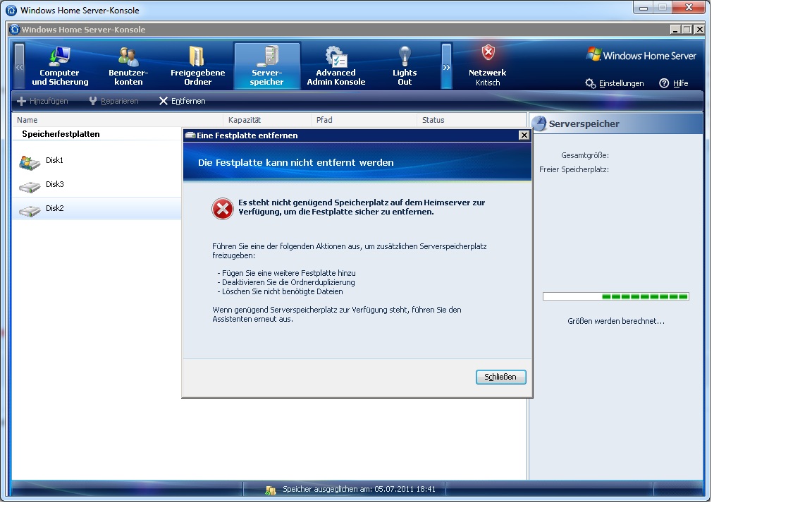Click the Reparieren wrench icon
Viewport: 812px width, 508px height.
coord(93,101)
